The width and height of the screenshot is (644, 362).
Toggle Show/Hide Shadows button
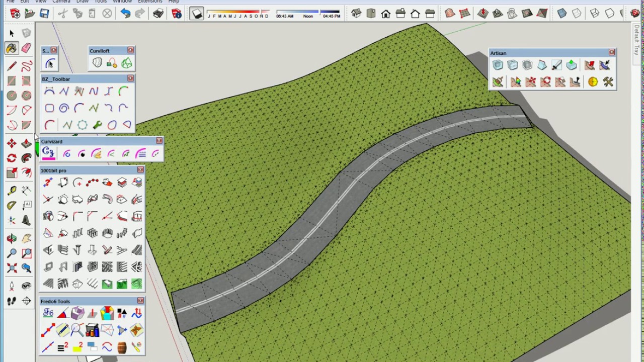coord(197,14)
